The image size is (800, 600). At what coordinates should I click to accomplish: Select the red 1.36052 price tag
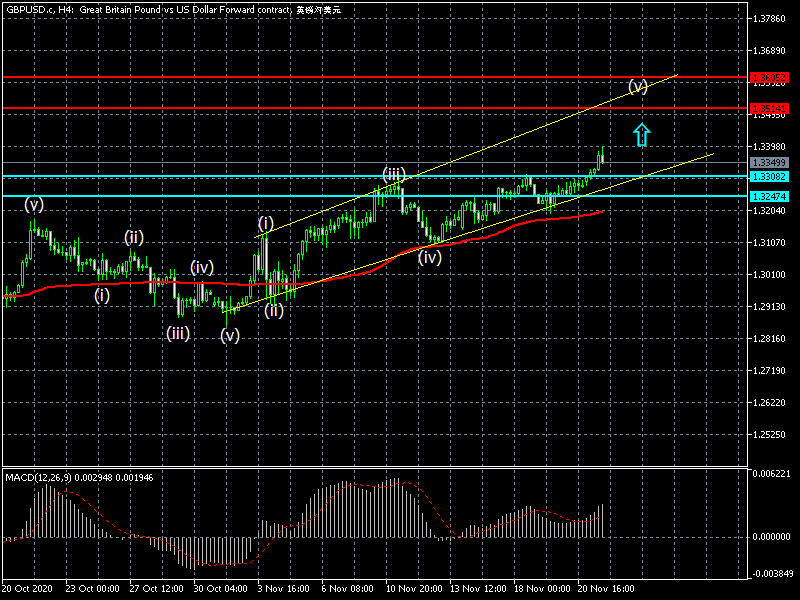(x=769, y=78)
